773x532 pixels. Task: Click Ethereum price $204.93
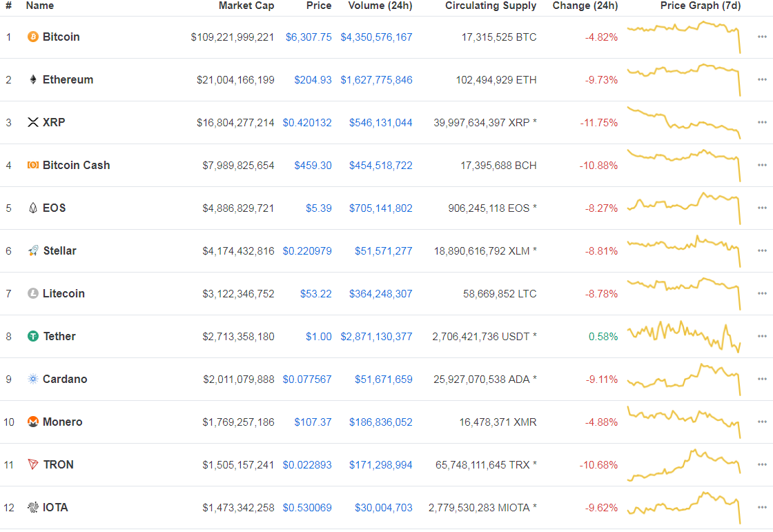pos(313,80)
